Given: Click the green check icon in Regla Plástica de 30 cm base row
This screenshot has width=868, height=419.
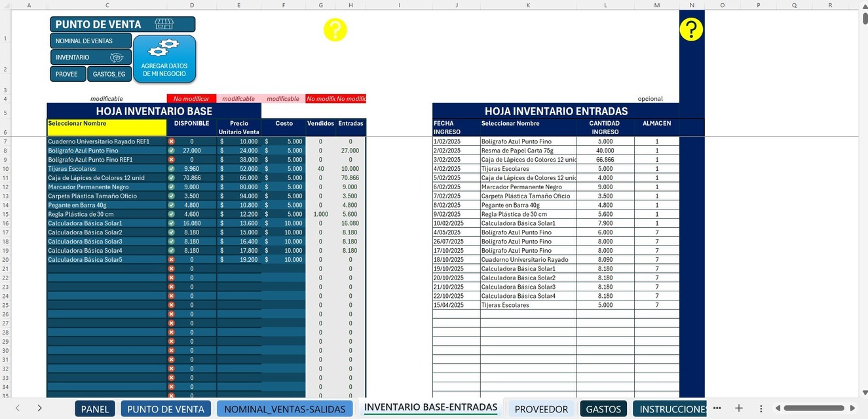Looking at the screenshot, I should (x=172, y=214).
